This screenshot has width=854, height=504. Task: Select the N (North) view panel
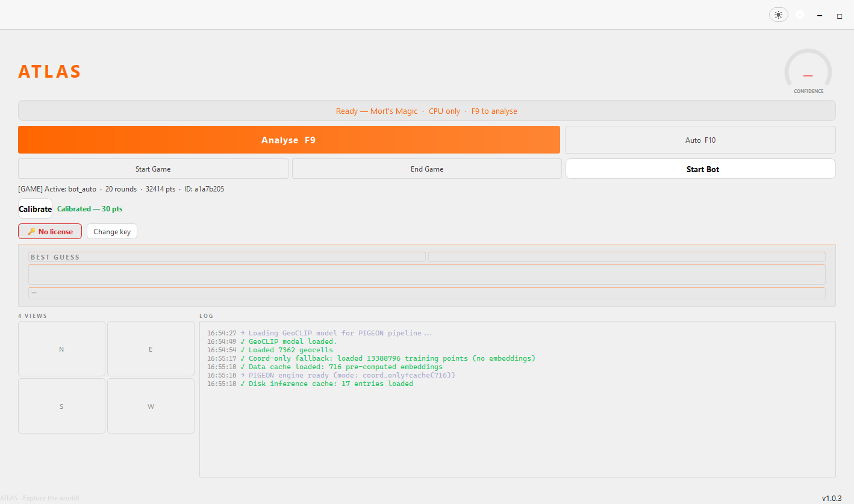click(61, 349)
